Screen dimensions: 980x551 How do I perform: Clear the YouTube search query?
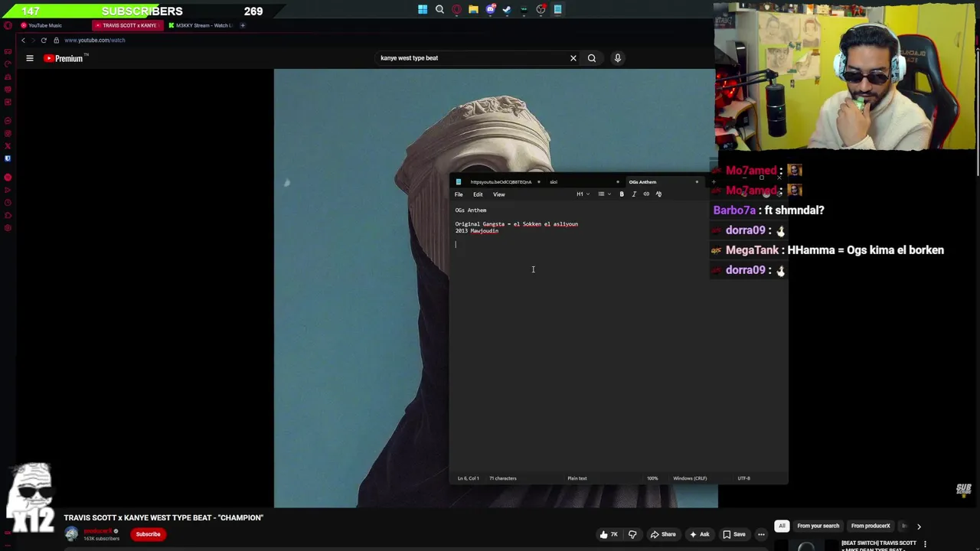pos(573,58)
